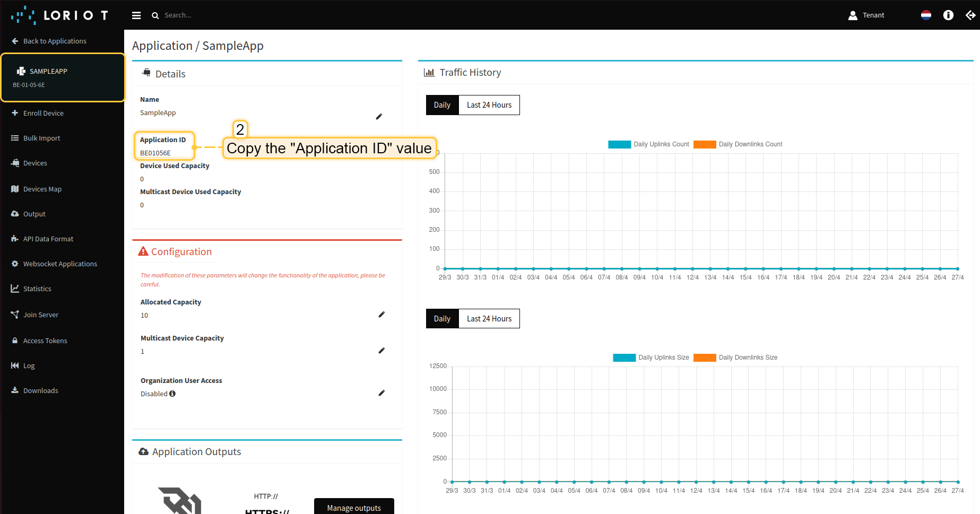This screenshot has width=980, height=514.
Task: Click the search input field
Action: [x=212, y=15]
